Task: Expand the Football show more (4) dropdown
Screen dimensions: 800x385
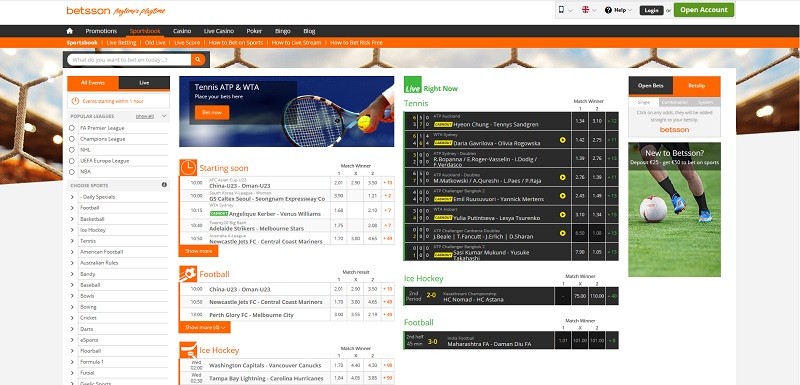Action: pyautogui.click(x=205, y=327)
